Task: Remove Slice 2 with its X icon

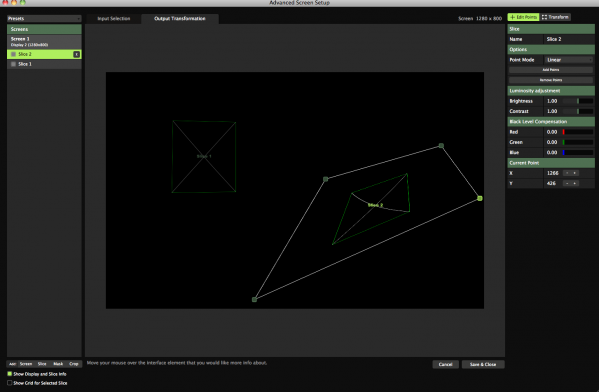Action: click(76, 54)
